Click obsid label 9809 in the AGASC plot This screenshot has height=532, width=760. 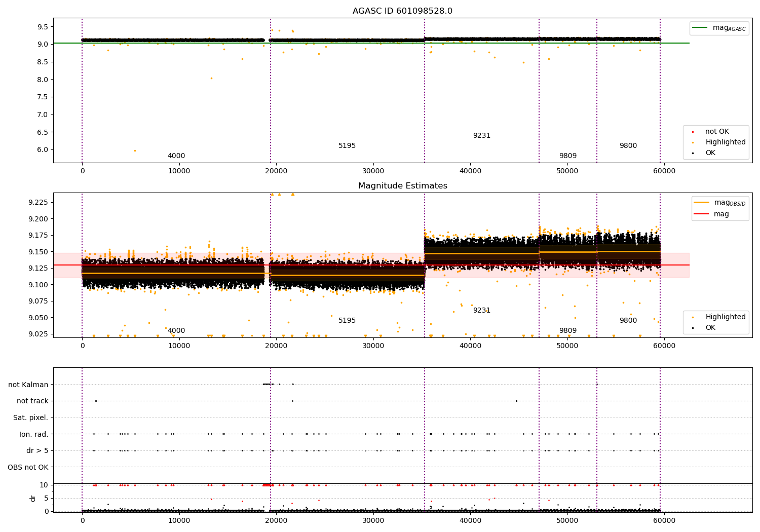coord(568,156)
